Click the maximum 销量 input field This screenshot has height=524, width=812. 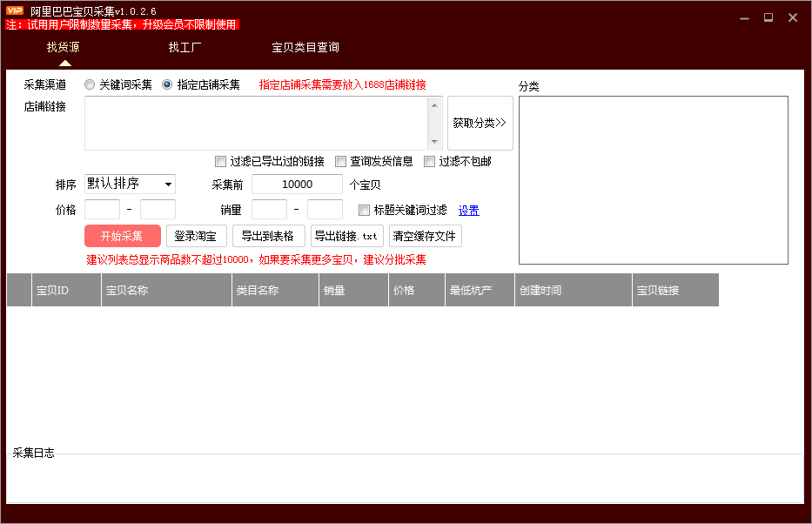(x=325, y=209)
